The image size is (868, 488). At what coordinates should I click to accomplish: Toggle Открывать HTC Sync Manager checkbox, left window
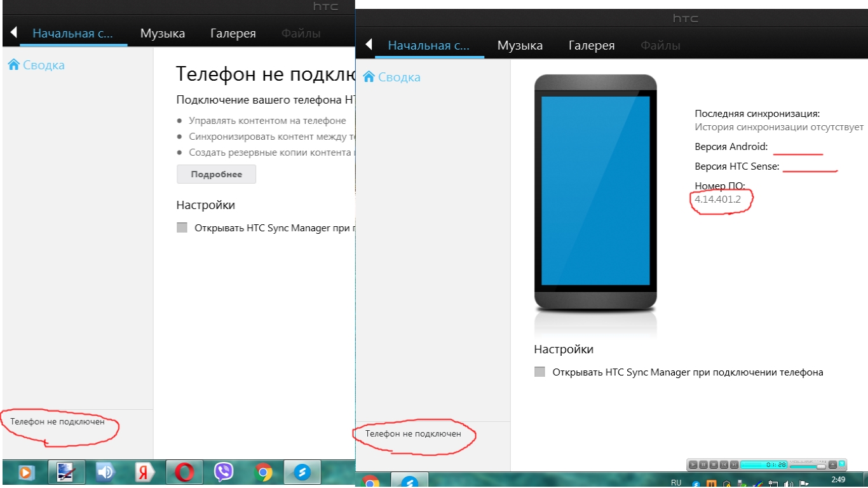pyautogui.click(x=182, y=227)
